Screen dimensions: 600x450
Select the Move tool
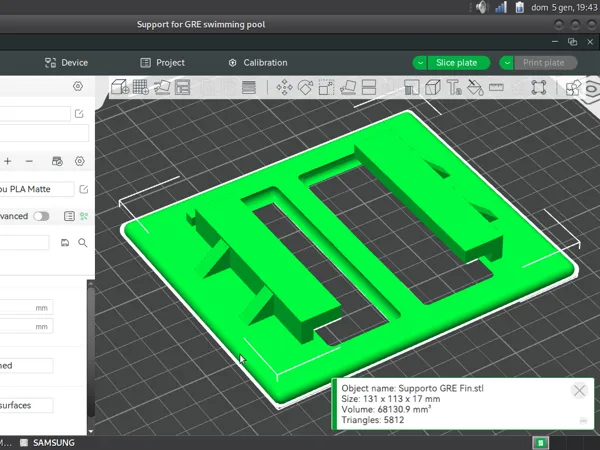pos(284,87)
